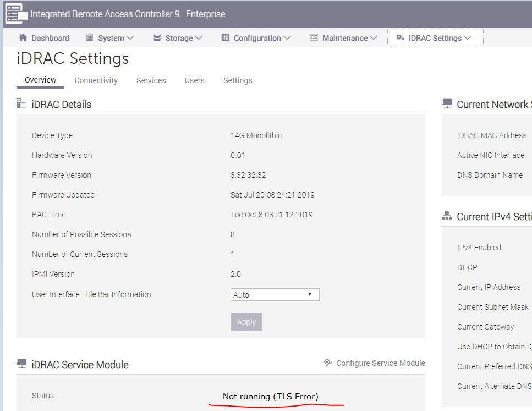Image resolution: width=532 pixels, height=411 pixels.
Task: Click the Apply button
Action: [246, 322]
